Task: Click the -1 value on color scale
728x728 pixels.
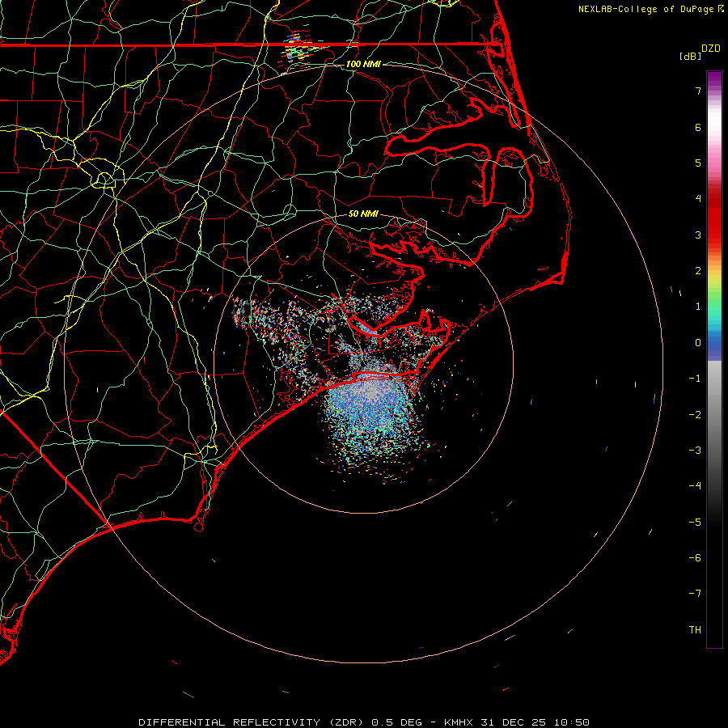Action: (695, 379)
